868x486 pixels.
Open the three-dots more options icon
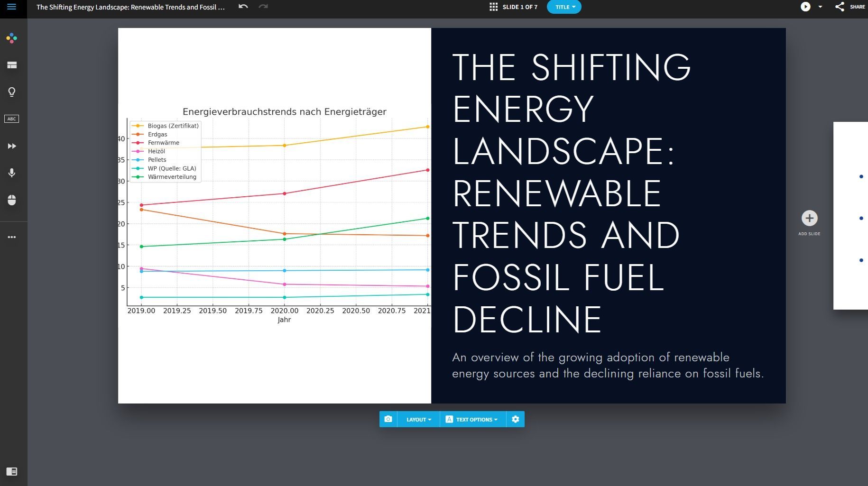click(12, 237)
